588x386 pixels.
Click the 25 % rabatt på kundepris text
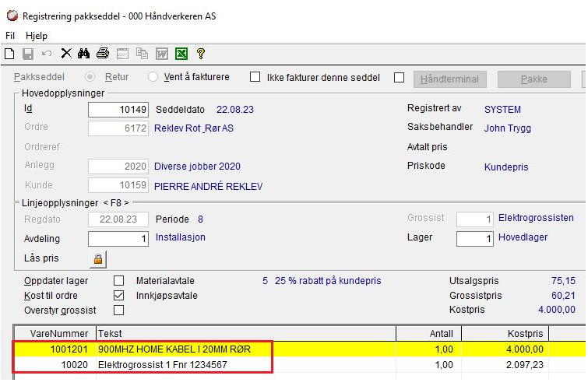(328, 281)
